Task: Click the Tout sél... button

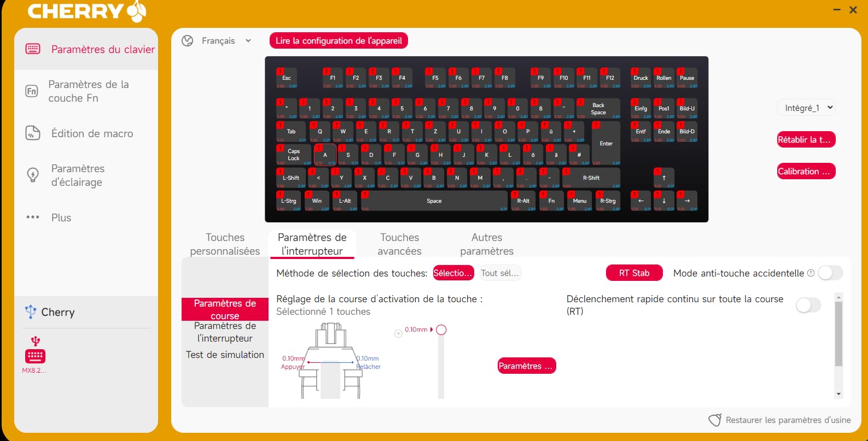Action: tap(500, 273)
